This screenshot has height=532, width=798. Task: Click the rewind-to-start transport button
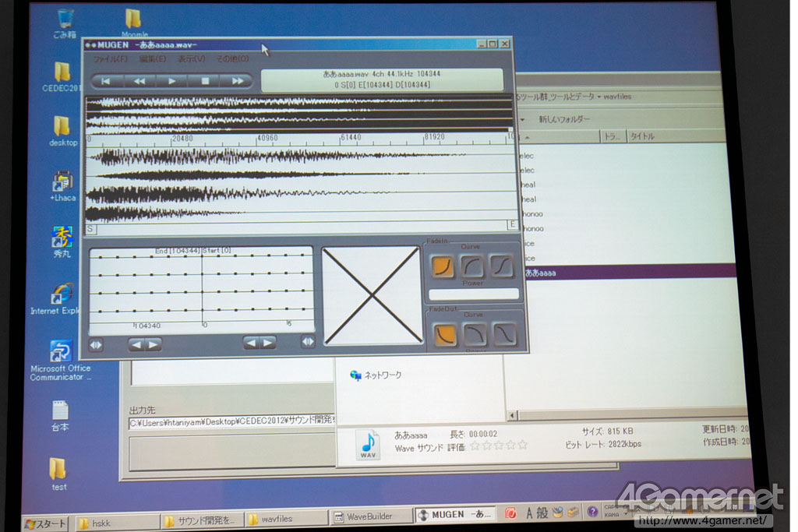tap(106, 81)
